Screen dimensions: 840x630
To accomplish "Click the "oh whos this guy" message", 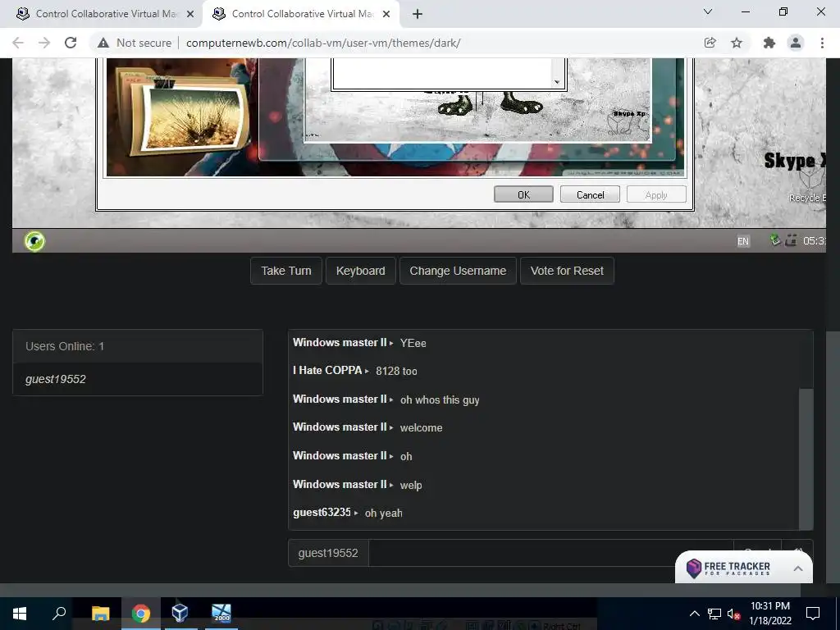I will [440, 399].
